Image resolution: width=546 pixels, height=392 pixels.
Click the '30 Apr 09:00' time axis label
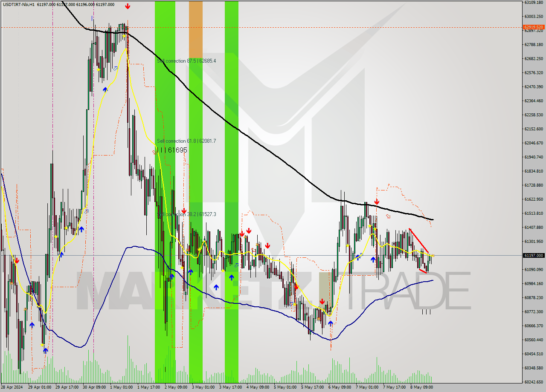click(94, 387)
